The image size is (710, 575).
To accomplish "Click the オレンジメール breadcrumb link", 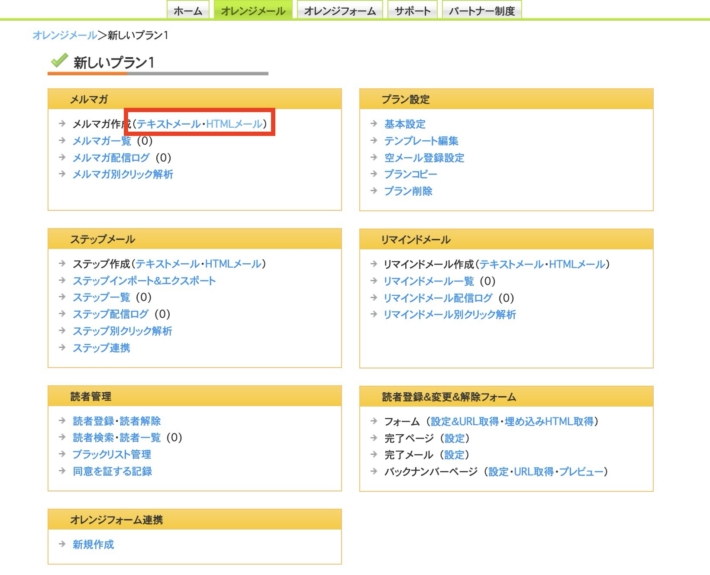I will [x=65, y=35].
